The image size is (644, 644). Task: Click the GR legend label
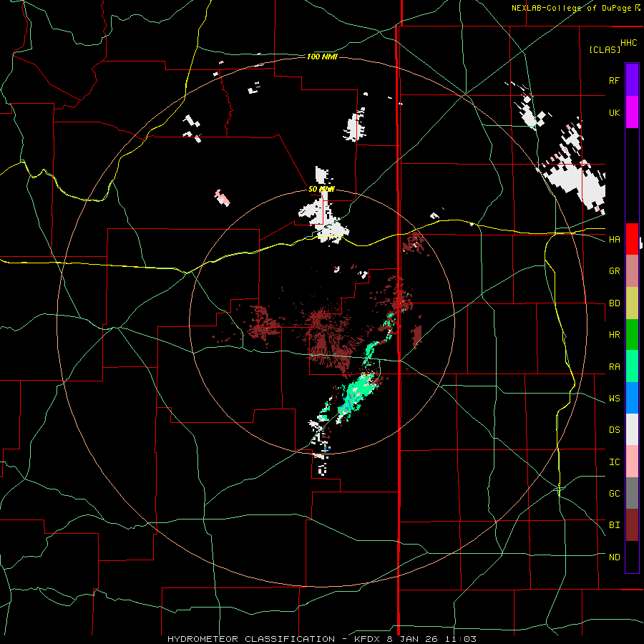(x=614, y=271)
